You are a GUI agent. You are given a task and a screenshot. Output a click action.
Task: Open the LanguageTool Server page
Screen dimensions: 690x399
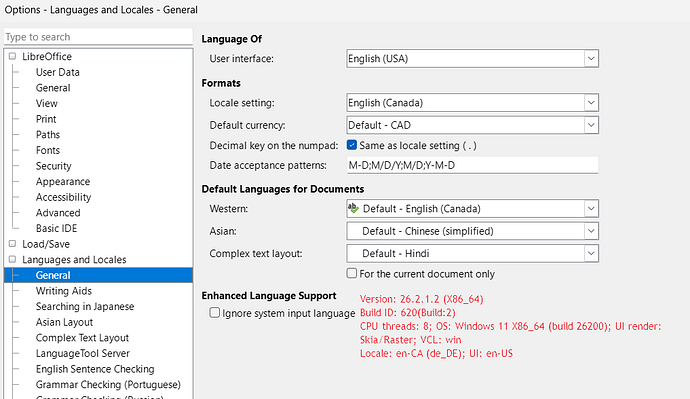click(x=83, y=353)
